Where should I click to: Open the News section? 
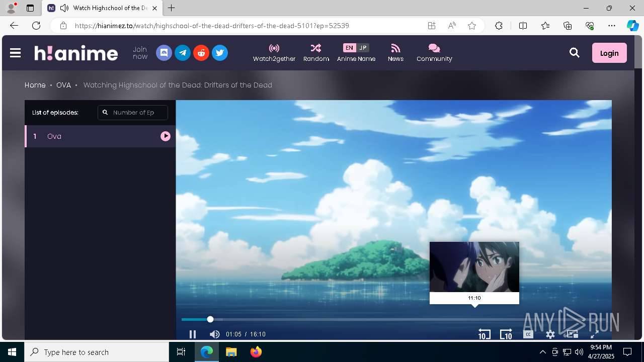click(395, 53)
